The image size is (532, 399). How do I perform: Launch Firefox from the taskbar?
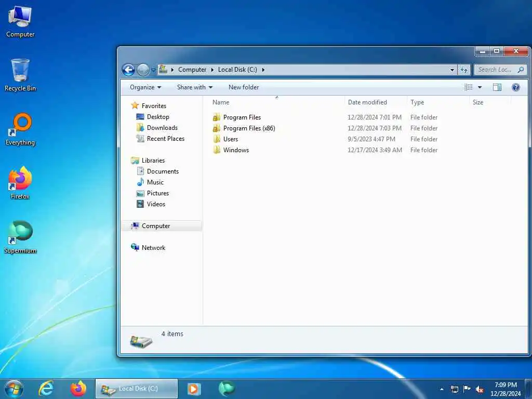pos(78,389)
